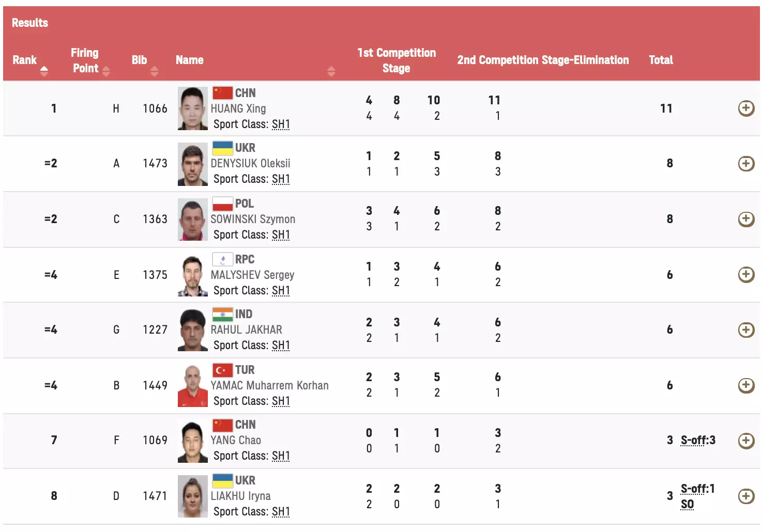
Task: Expand LIAKHU Iryna's result row
Action: point(745,496)
